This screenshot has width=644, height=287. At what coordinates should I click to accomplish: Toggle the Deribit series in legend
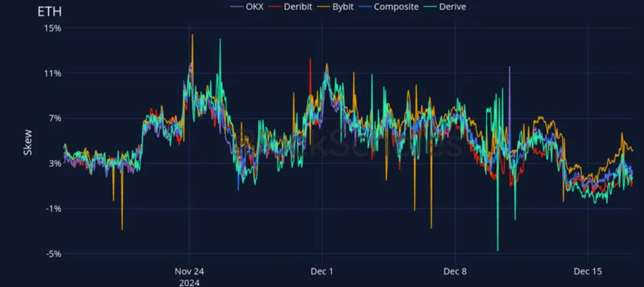tap(291, 6)
